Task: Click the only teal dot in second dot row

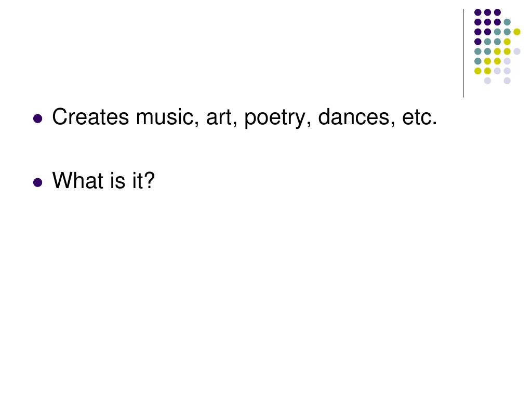Action: click(x=507, y=22)
